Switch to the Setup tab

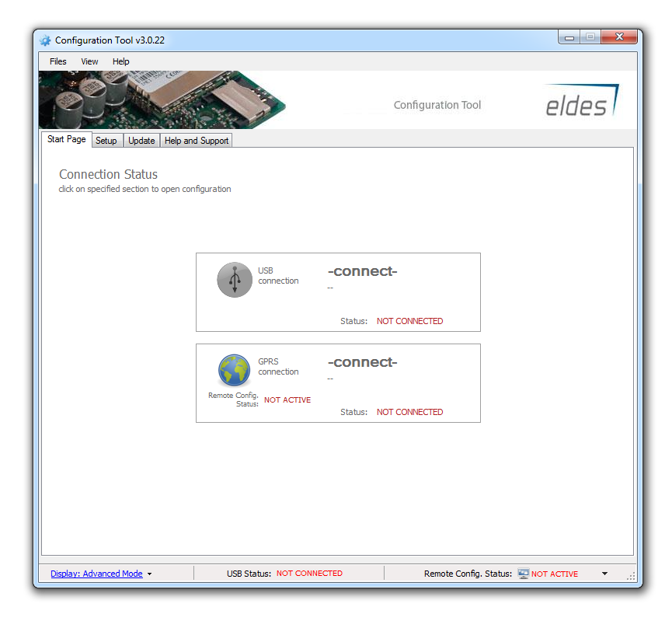pyautogui.click(x=106, y=141)
